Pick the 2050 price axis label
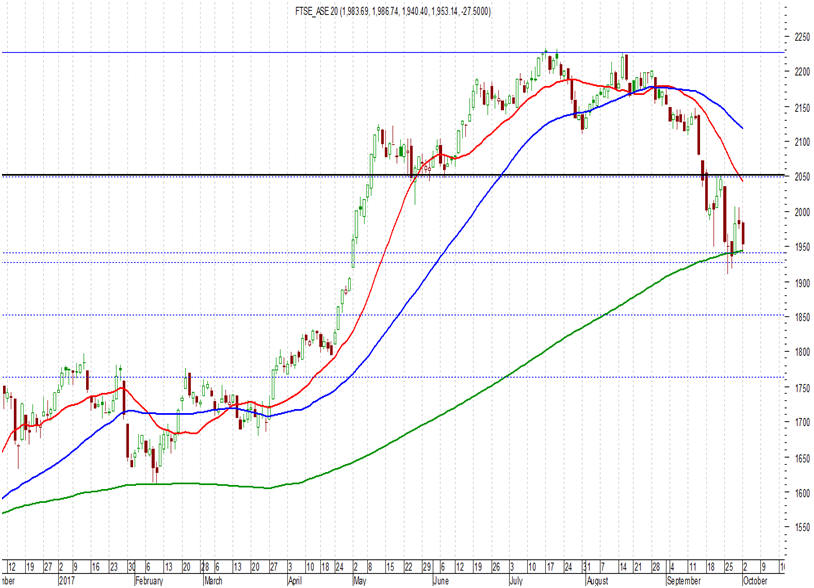 click(802, 177)
